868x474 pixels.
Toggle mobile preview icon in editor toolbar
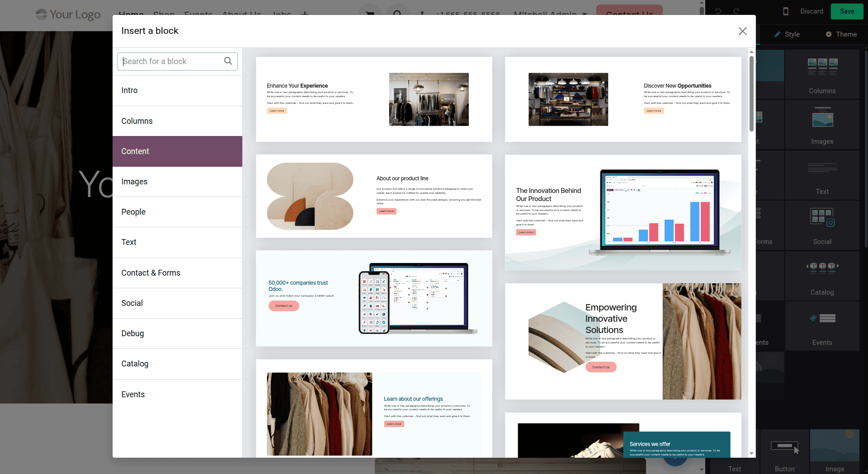click(x=786, y=11)
